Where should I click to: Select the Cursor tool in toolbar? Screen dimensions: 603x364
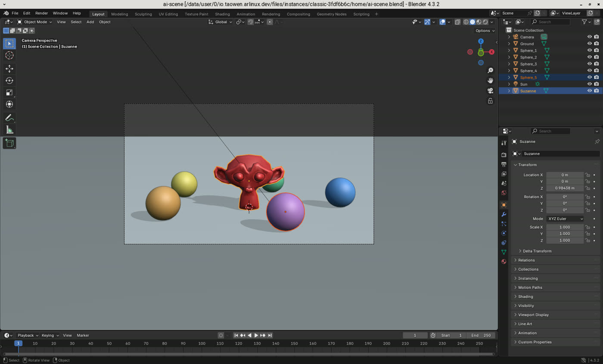coord(9,56)
